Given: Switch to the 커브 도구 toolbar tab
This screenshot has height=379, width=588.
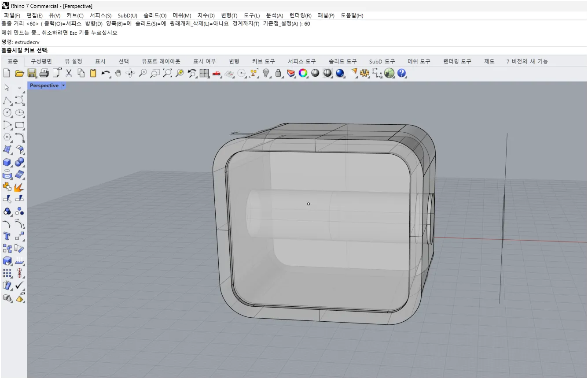Looking at the screenshot, I should tap(264, 61).
